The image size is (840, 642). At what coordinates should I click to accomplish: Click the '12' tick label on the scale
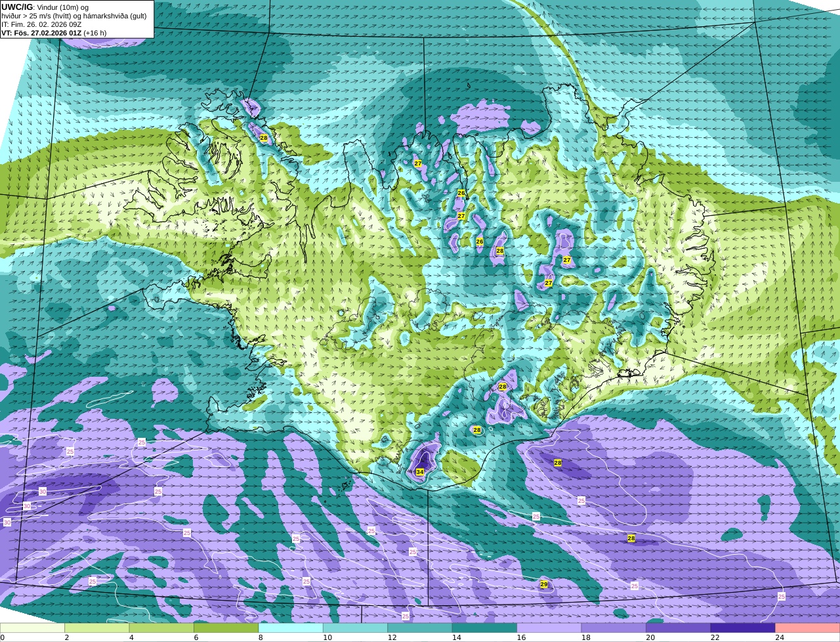392,637
